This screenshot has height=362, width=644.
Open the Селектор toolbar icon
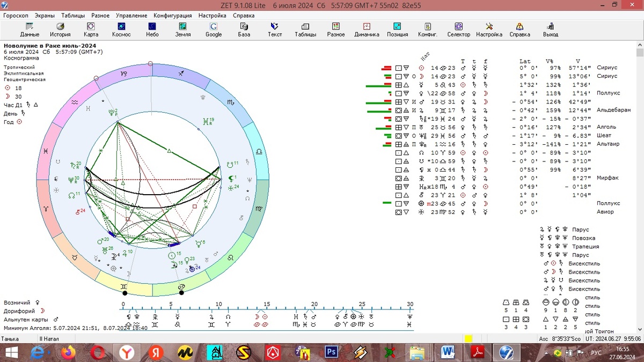458,29
